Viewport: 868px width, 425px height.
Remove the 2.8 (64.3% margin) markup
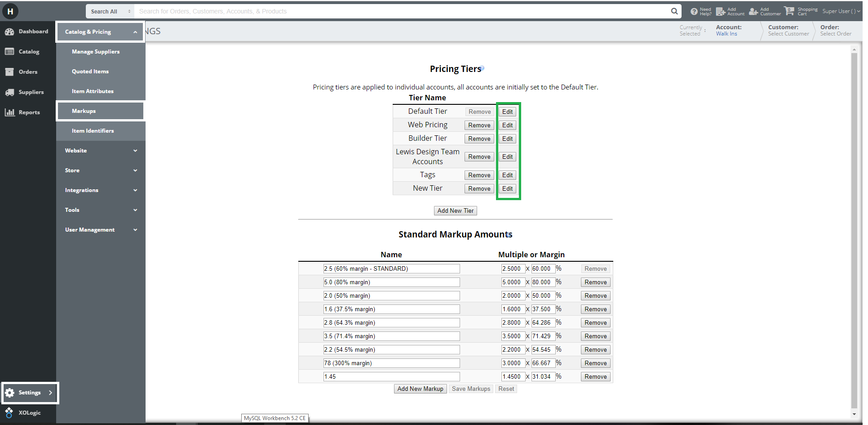(596, 322)
